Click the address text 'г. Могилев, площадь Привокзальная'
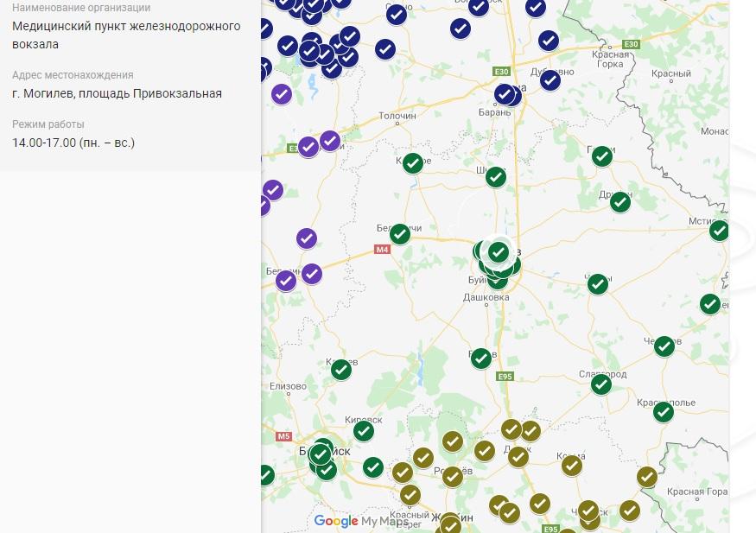Image resolution: width=756 pixels, height=533 pixels. coord(117,93)
